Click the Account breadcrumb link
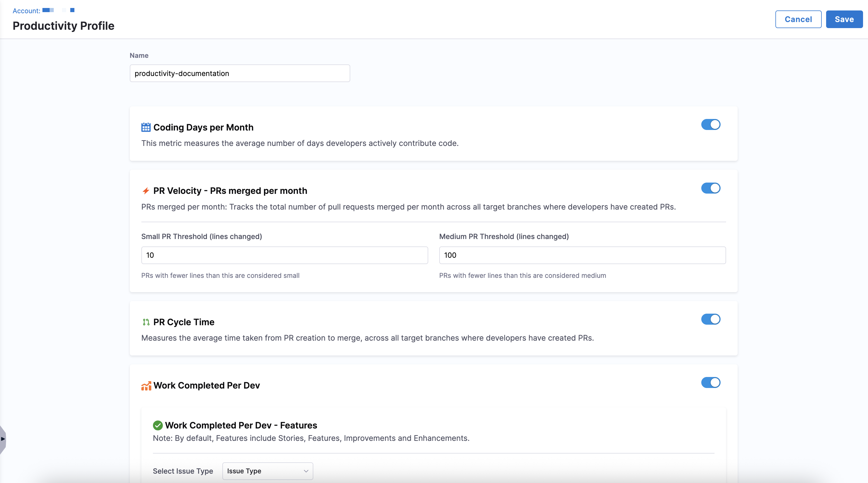This screenshot has width=868, height=483. (26, 11)
